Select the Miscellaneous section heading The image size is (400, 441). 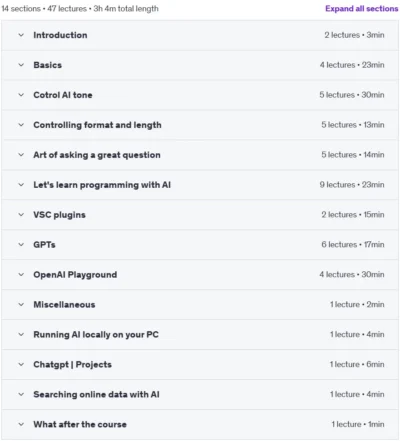(64, 305)
